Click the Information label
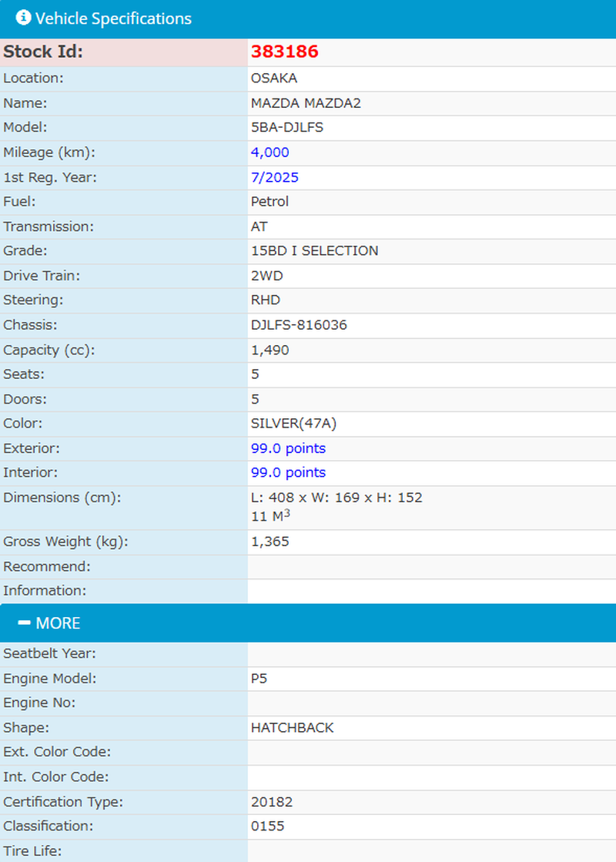The height and width of the screenshot is (862, 616). tap(45, 590)
